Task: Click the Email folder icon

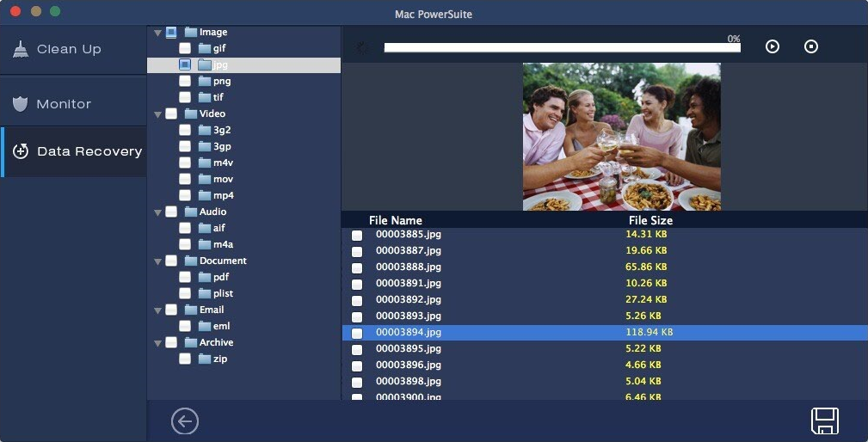Action: (191, 310)
